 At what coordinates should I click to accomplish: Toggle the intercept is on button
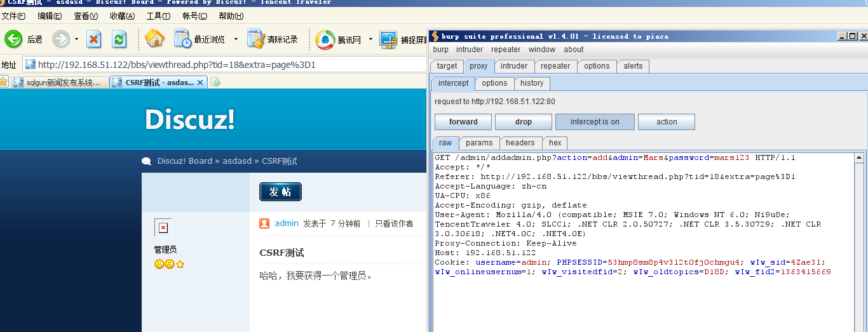[595, 122]
